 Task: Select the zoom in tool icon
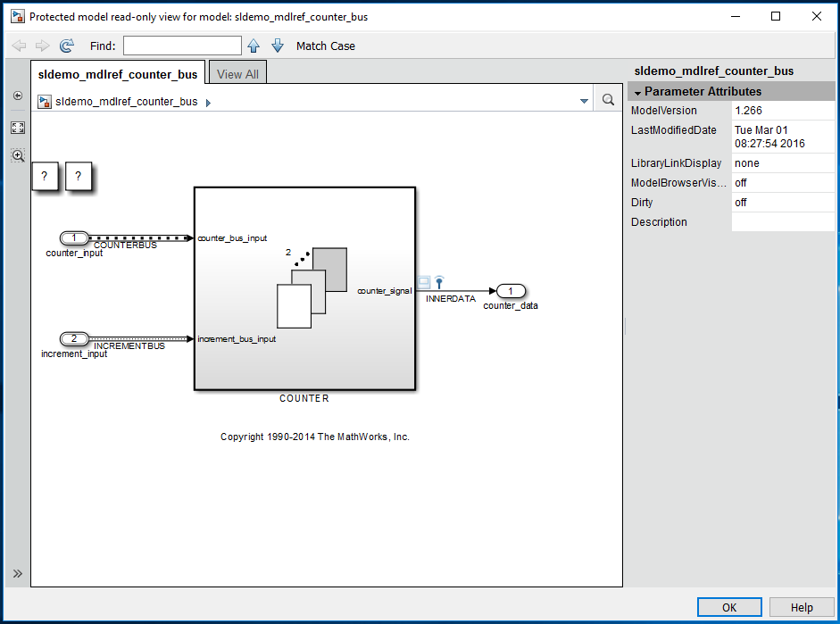pos(18,155)
